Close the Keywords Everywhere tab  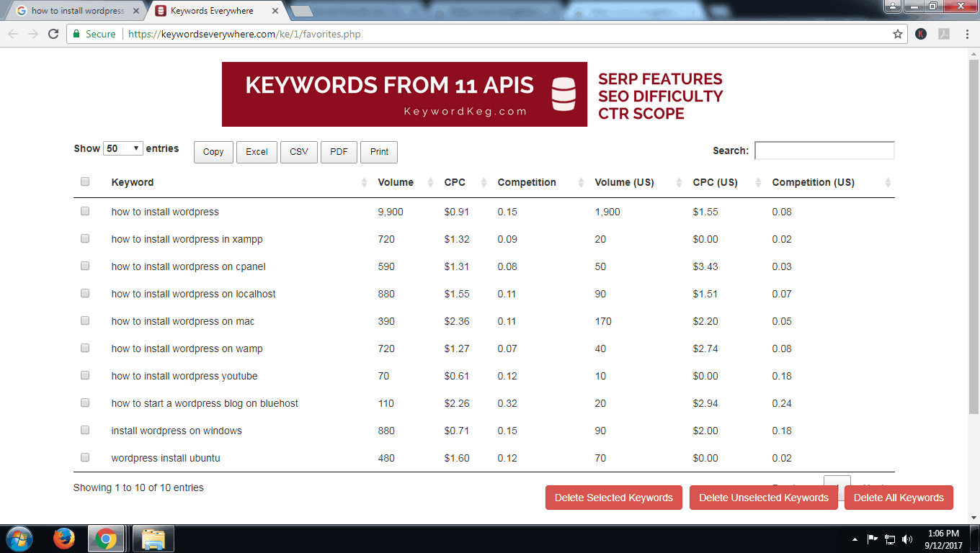click(275, 11)
